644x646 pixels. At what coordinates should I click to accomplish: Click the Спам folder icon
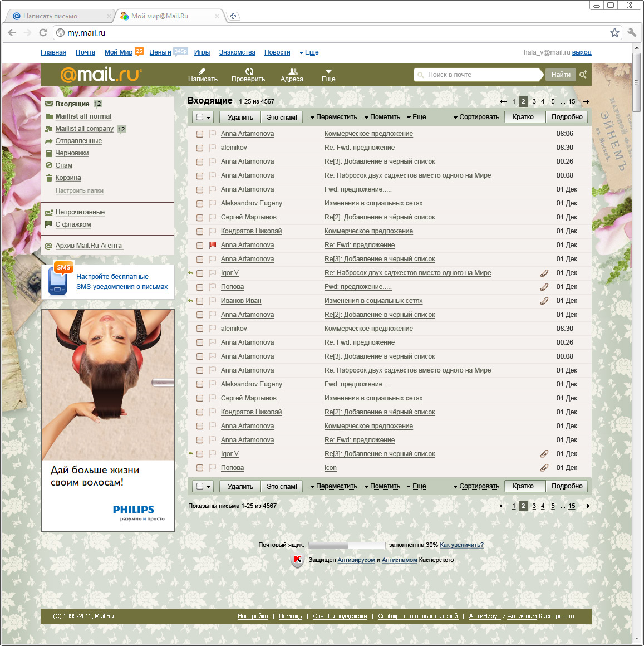click(x=49, y=165)
